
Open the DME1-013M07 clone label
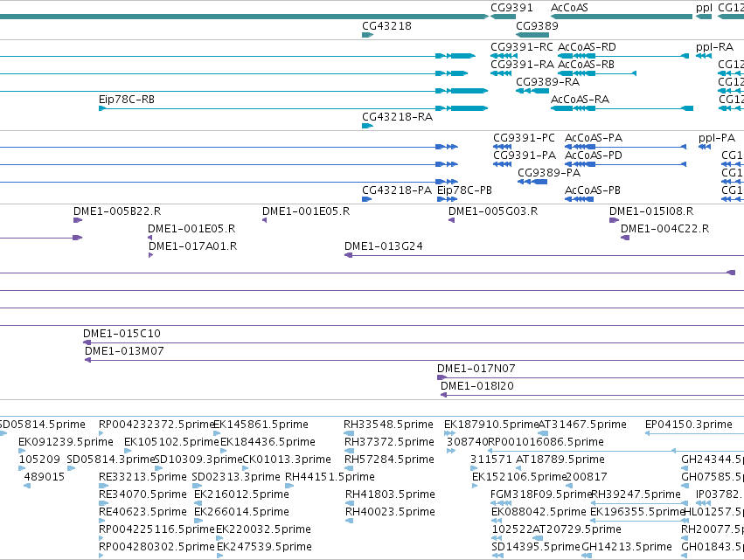(124, 351)
